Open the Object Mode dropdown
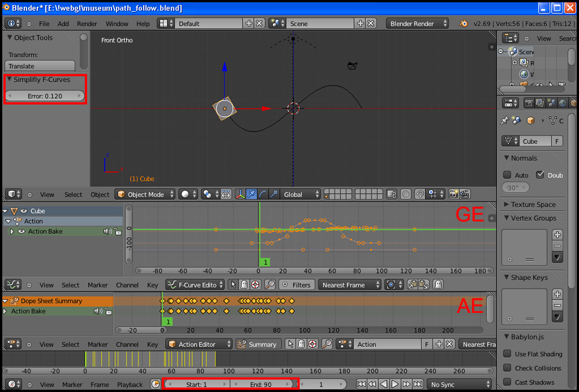Viewport: 579px width, 392px height. pyautogui.click(x=145, y=194)
